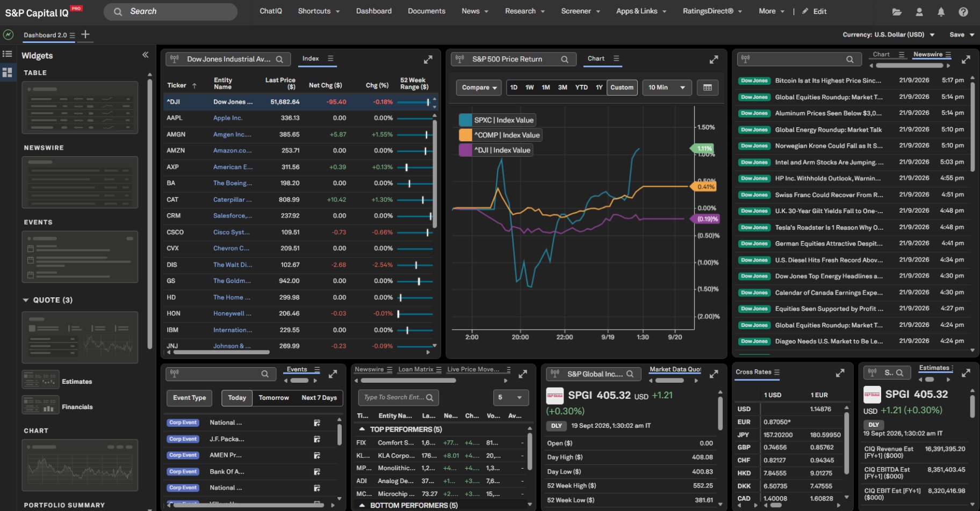The height and width of the screenshot is (511, 980).
Task: Open the user profile icon
Action: 919,11
